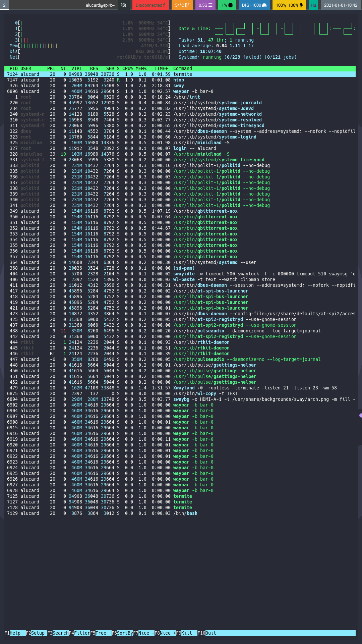Click the Net rx/tx meter line
362x644 pixels.
coord(90,57)
